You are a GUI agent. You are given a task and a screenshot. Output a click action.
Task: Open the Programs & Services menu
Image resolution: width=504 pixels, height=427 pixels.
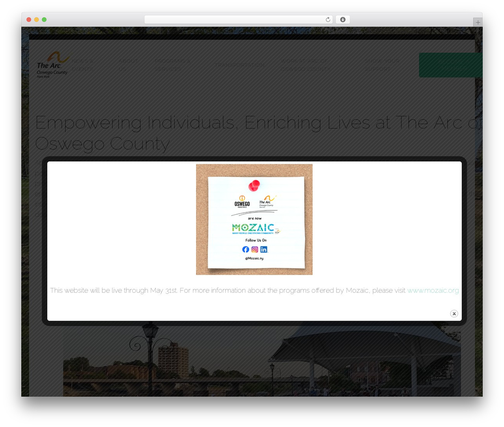172,65
